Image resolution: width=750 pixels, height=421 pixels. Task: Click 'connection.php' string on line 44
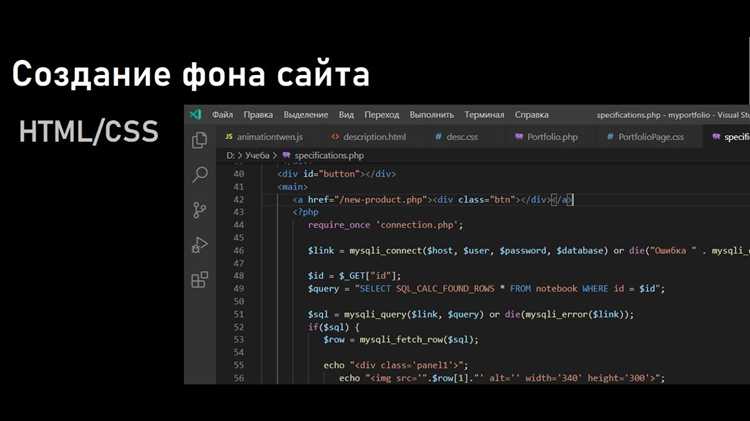point(418,225)
